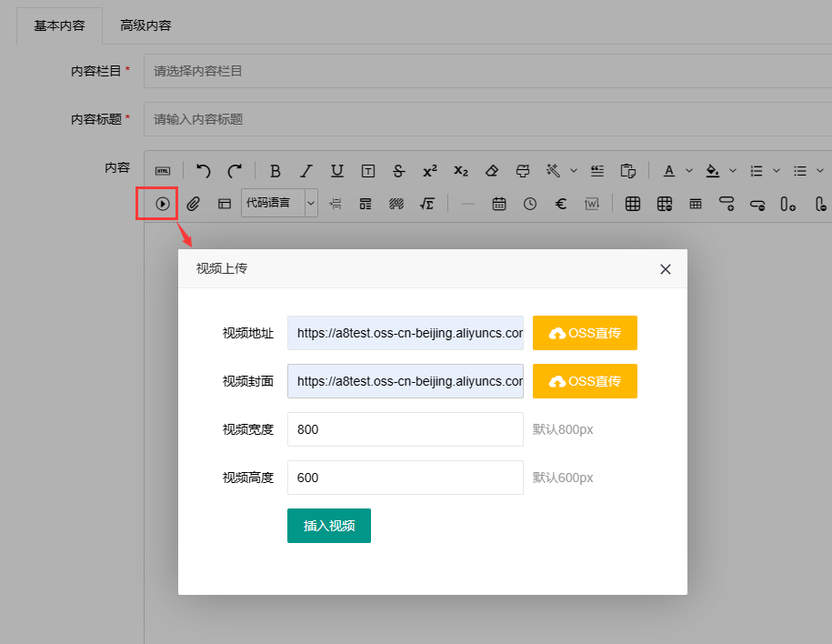Click the undo arrow icon
This screenshot has height=644, width=832.
point(204,170)
